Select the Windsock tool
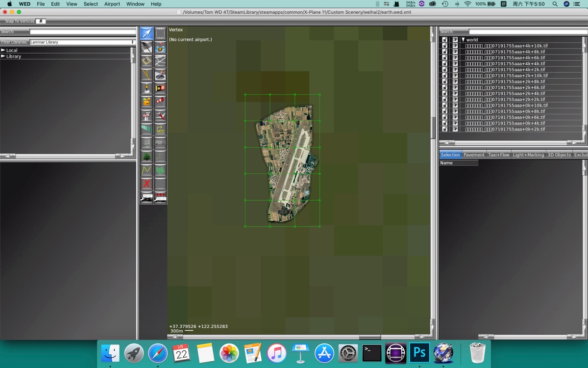The width and height of the screenshot is (588, 368). click(160, 102)
